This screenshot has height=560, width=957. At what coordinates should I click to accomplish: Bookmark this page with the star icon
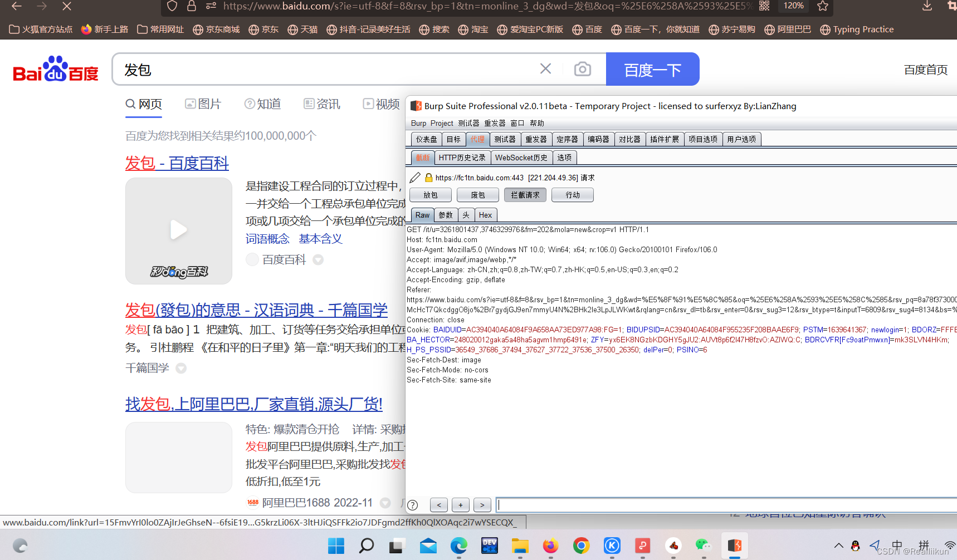click(x=823, y=6)
